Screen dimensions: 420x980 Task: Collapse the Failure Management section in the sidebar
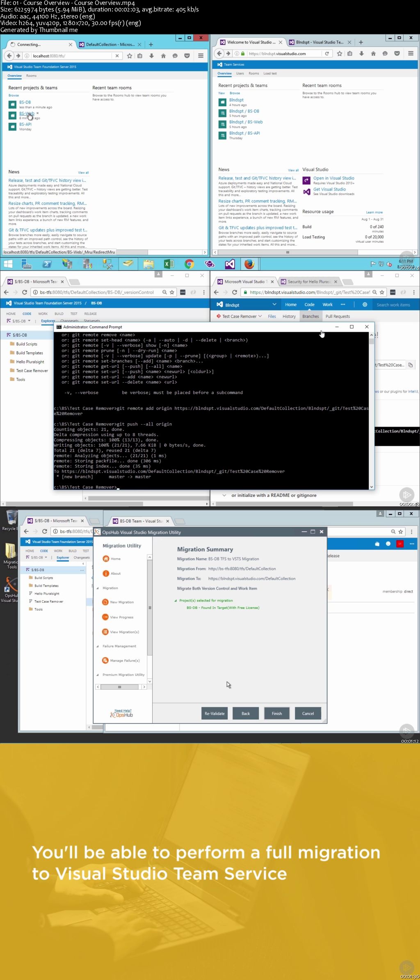click(98, 646)
